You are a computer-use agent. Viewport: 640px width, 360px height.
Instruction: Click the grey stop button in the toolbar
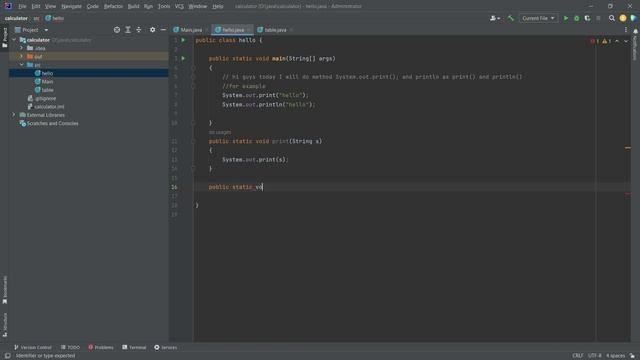(x=598, y=18)
